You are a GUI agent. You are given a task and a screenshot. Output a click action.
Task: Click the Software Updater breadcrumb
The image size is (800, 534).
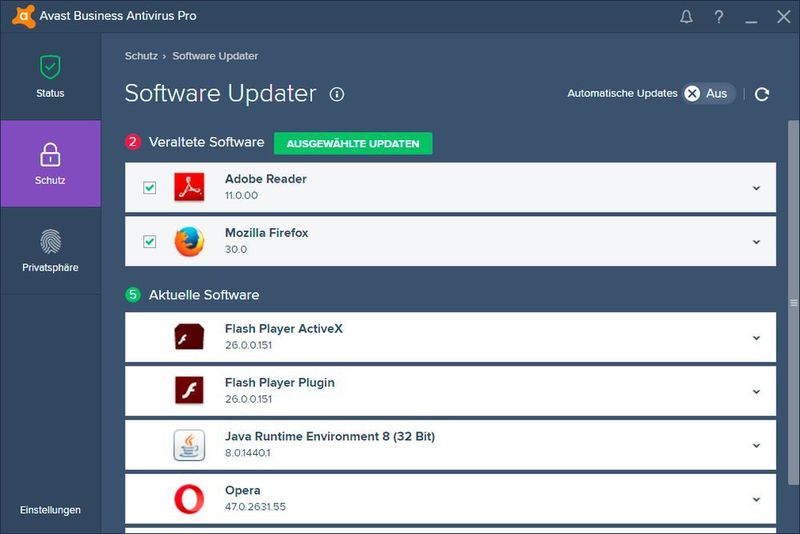(215, 56)
